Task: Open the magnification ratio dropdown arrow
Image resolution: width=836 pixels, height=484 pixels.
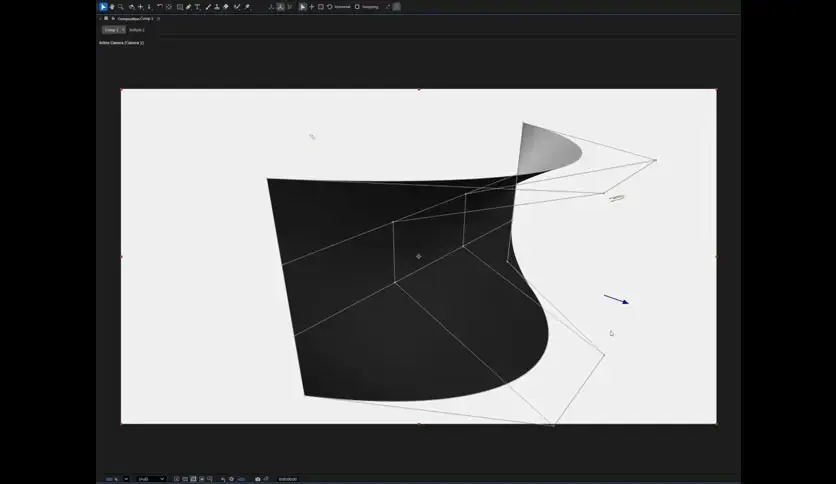Action: pos(126,479)
